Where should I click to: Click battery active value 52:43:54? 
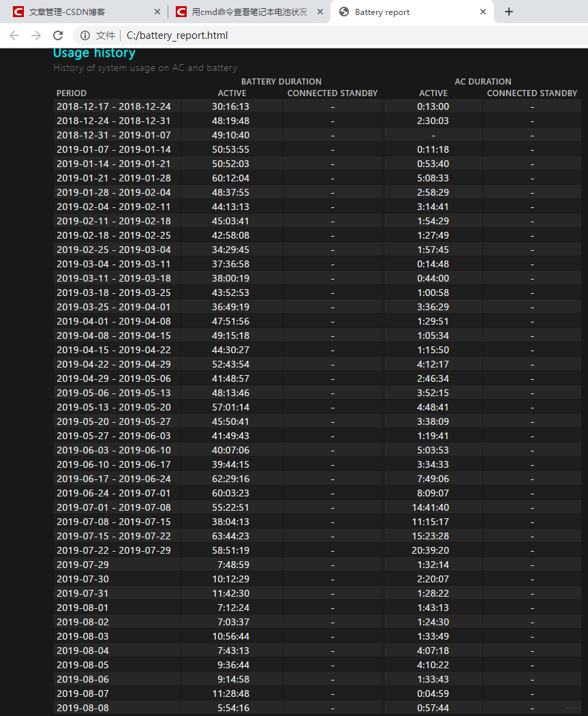pos(230,364)
